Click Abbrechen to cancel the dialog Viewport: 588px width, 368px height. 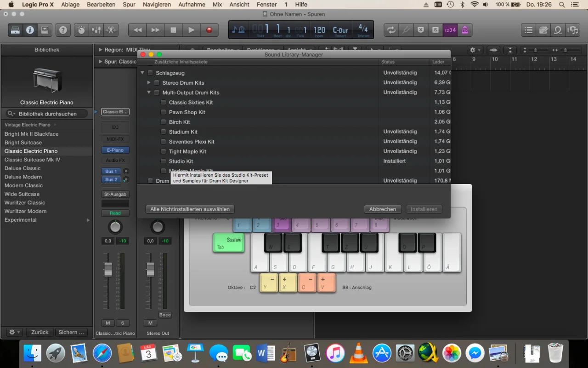(x=382, y=209)
